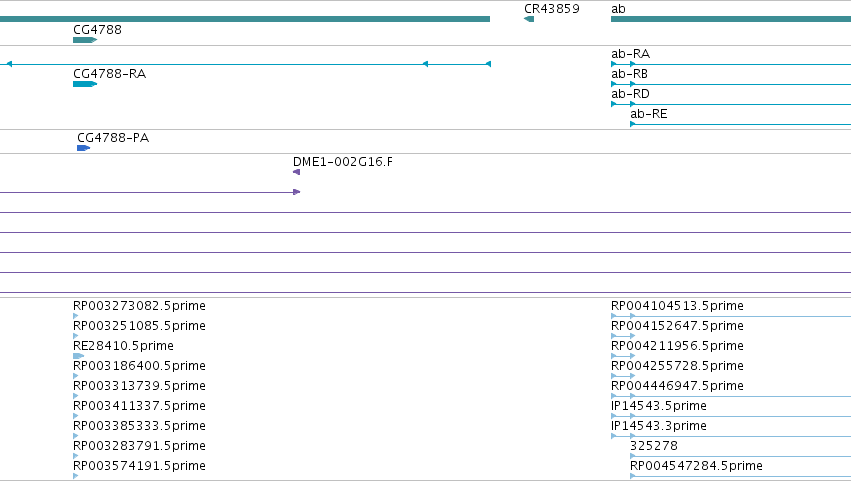Select the CR43859 gene label
Viewport: 851px width, 481px height.
tap(551, 9)
